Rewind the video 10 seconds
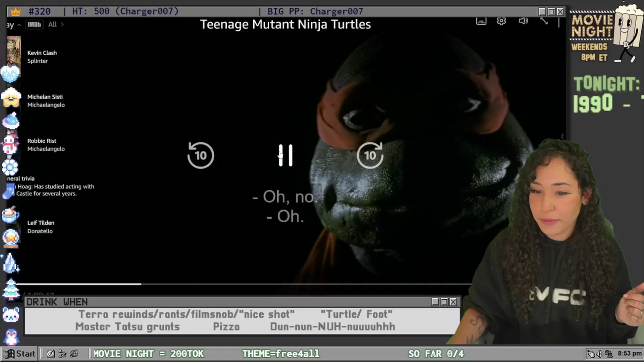 pyautogui.click(x=201, y=155)
